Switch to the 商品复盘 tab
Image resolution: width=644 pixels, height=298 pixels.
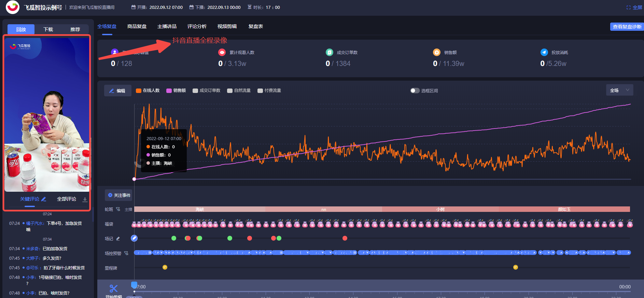point(137,26)
